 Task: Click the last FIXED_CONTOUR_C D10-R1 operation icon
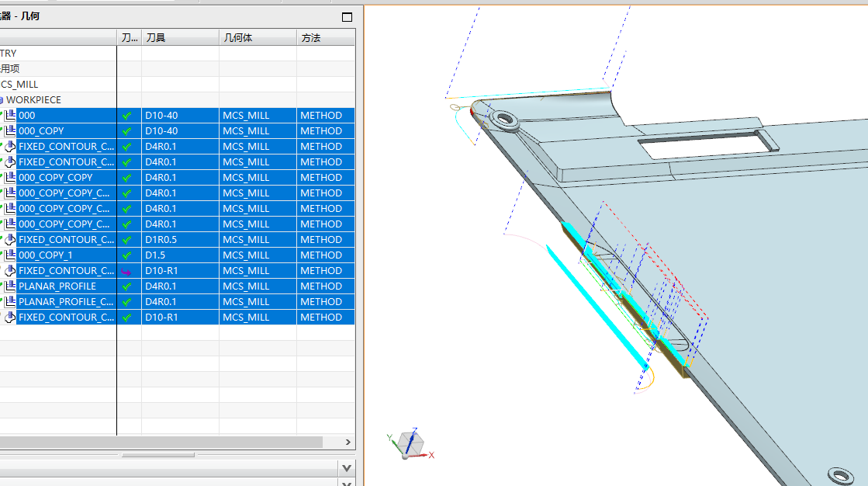(10, 317)
